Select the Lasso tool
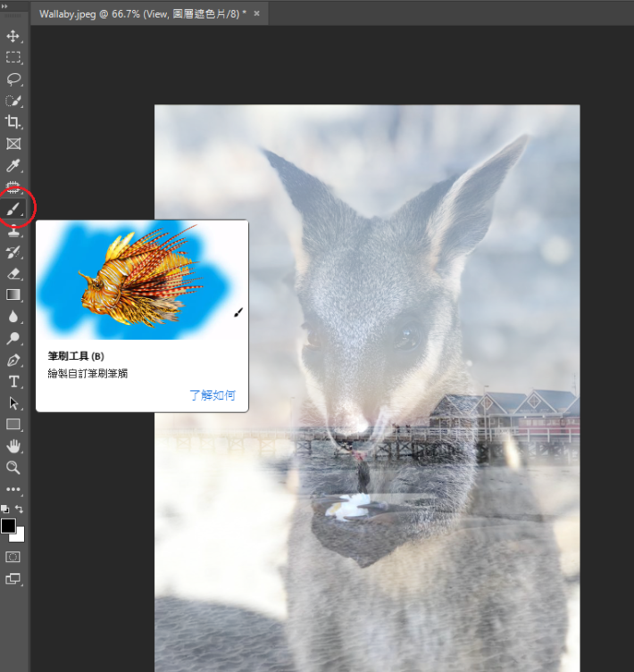 (x=13, y=79)
